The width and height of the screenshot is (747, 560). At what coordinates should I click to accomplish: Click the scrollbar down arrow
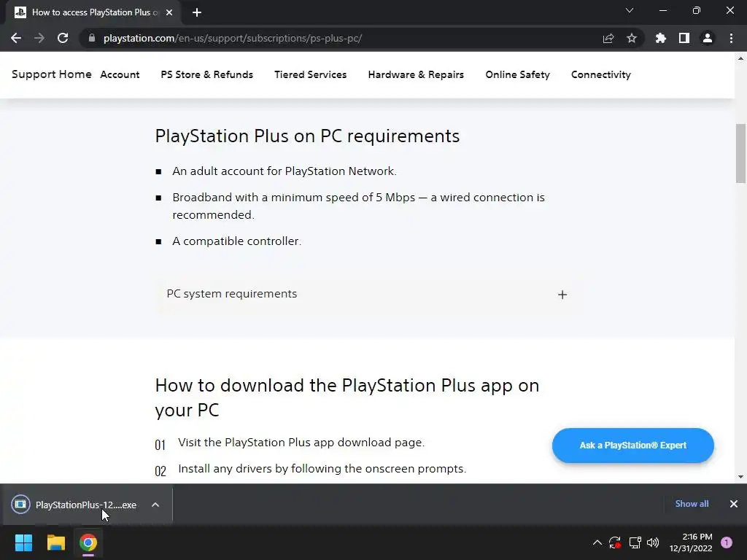tap(740, 477)
